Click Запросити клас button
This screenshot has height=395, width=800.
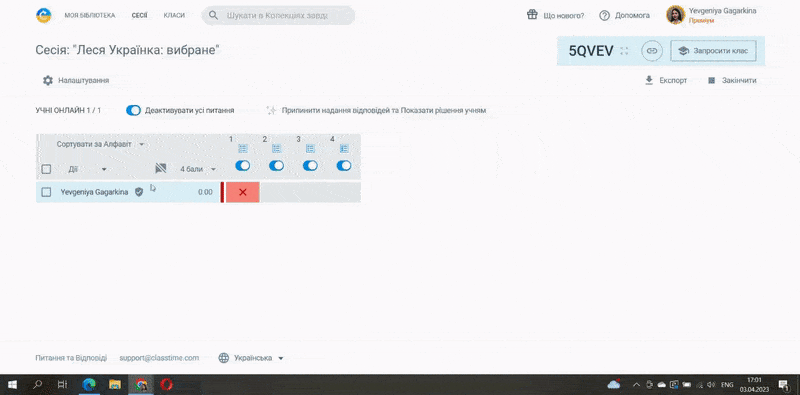pyautogui.click(x=713, y=51)
